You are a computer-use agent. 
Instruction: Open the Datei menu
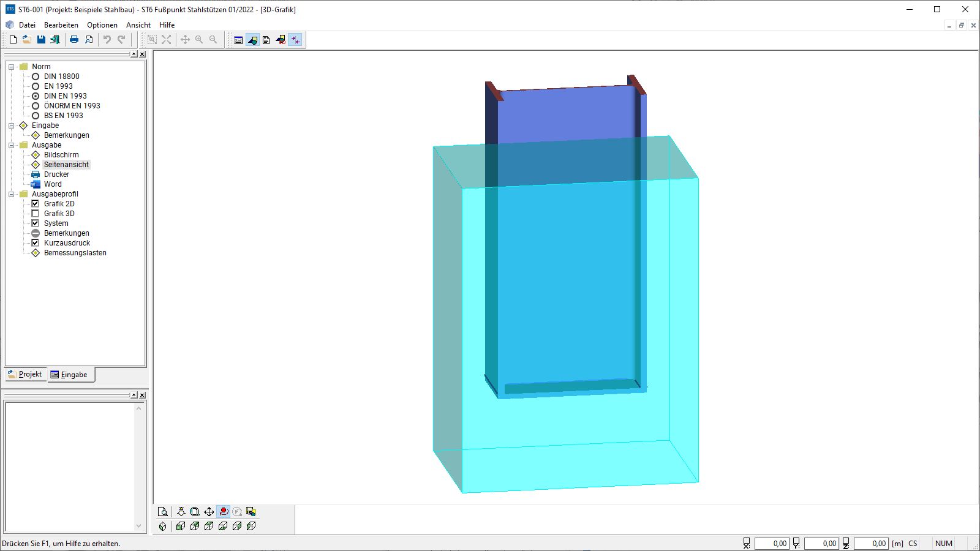(27, 25)
